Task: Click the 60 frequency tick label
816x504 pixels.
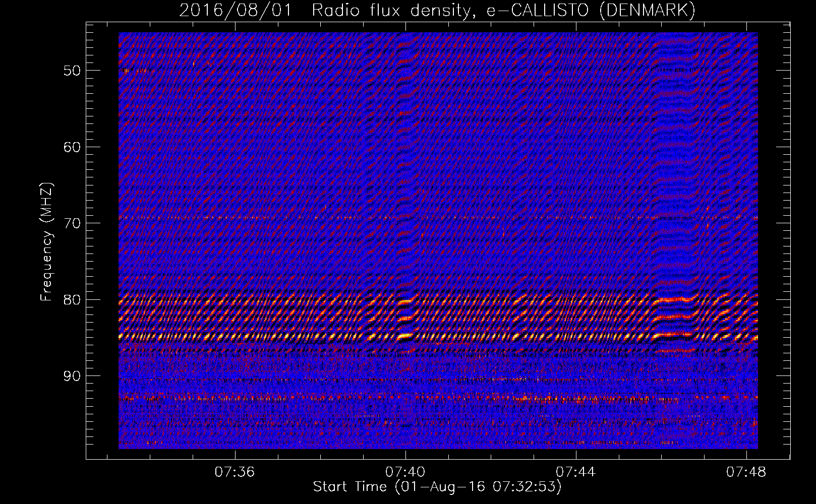Action: (72, 147)
